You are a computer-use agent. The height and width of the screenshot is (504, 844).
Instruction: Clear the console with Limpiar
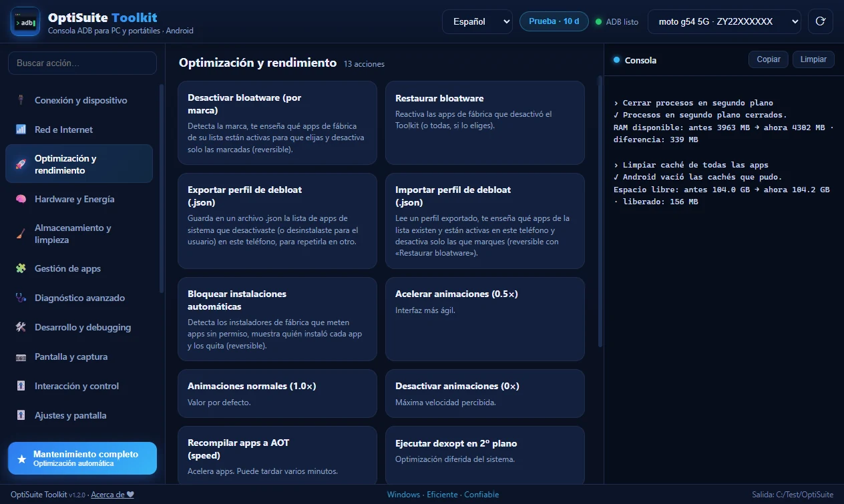(813, 59)
